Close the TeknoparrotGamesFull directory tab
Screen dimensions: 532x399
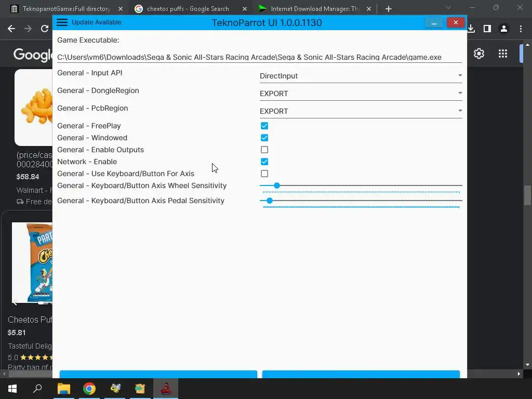121,9
